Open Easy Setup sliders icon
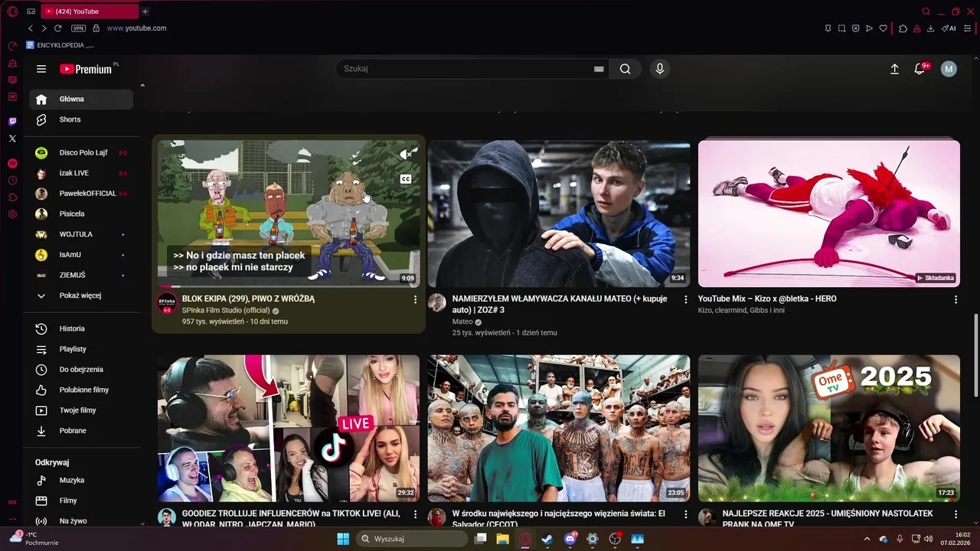 967,28
